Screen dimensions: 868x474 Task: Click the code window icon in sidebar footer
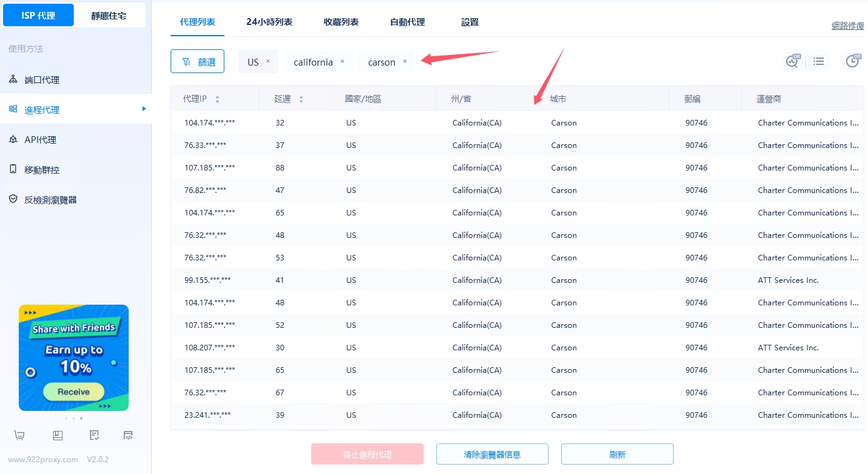click(x=128, y=435)
